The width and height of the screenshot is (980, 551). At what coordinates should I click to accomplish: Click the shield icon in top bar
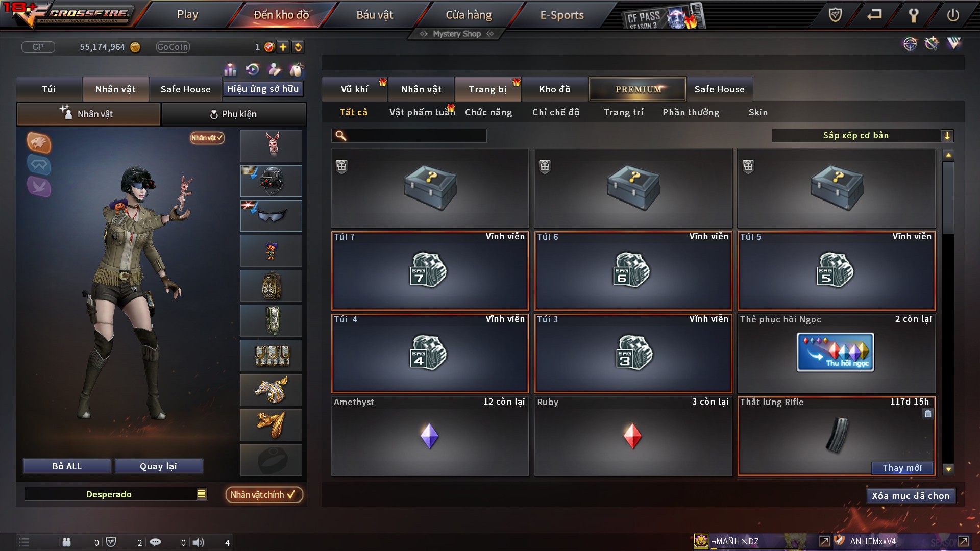[x=835, y=15]
